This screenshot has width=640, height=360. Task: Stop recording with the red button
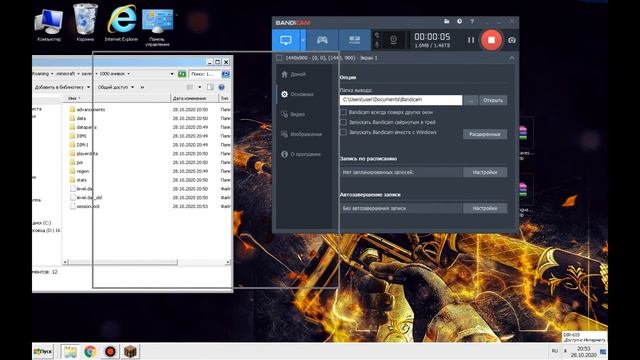click(x=491, y=40)
